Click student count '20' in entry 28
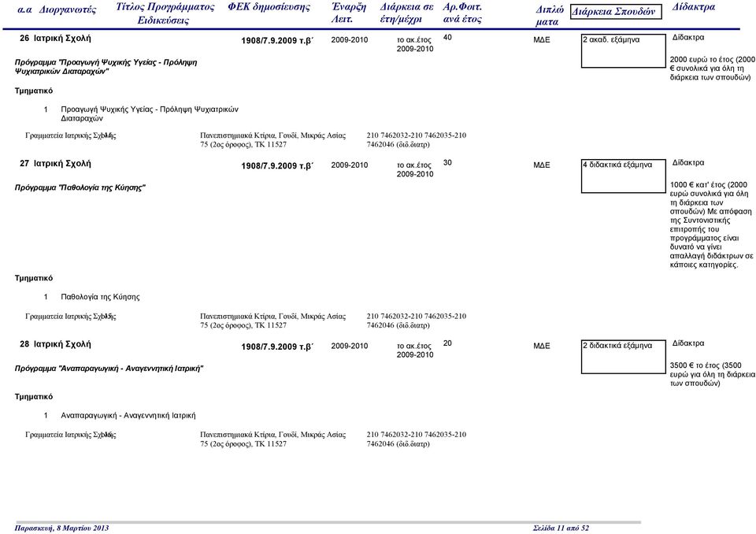 (447, 343)
